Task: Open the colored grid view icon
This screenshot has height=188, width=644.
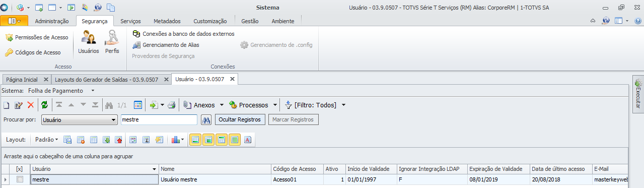Action: (x=138, y=105)
